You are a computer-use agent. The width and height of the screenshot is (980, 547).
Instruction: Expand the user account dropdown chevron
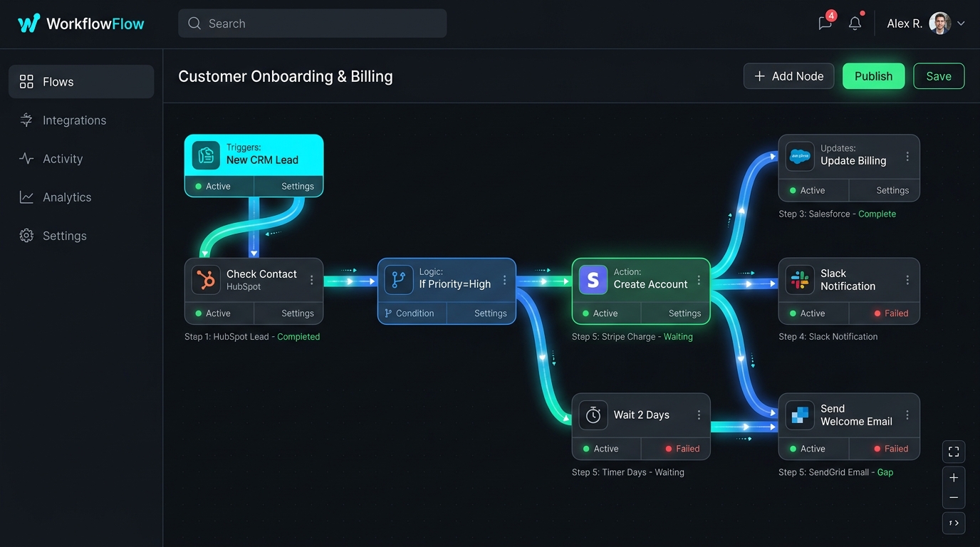[x=961, y=24]
